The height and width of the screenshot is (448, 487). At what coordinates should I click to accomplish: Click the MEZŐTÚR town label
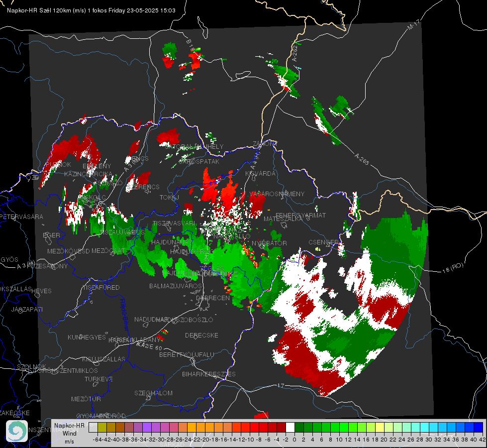[86, 399]
